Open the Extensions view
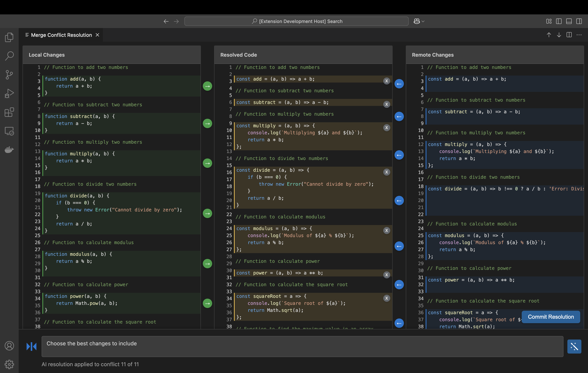The width and height of the screenshot is (588, 373). [x=9, y=112]
